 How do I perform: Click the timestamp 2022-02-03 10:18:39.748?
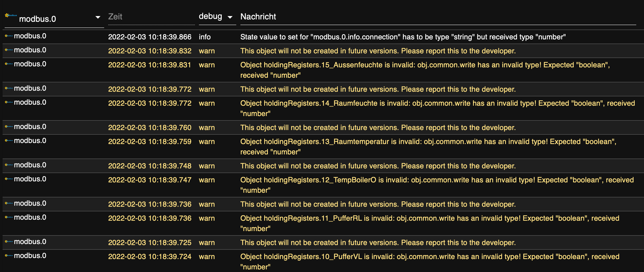[150, 166]
